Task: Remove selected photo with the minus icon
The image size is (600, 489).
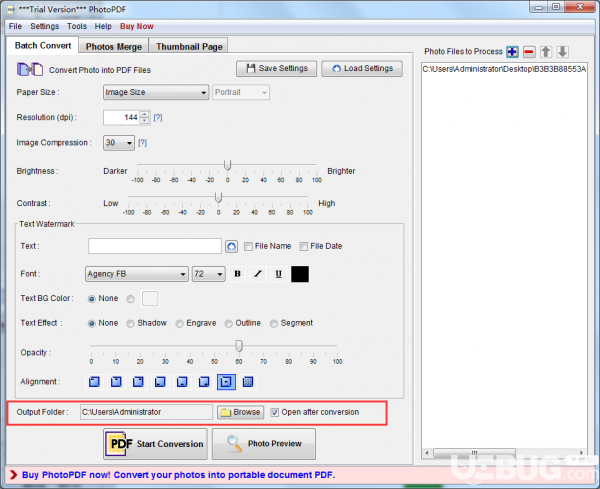Action: 529,52
